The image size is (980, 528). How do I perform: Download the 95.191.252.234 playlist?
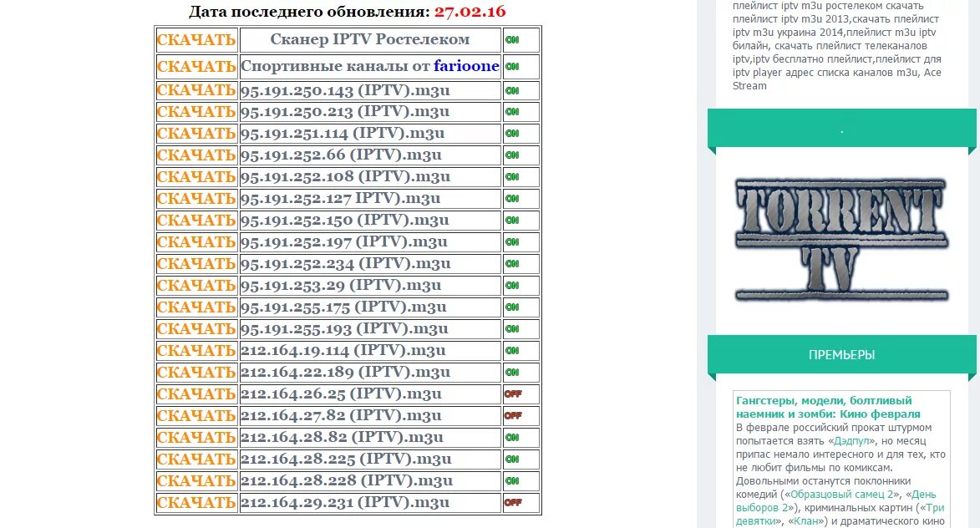coord(196,264)
